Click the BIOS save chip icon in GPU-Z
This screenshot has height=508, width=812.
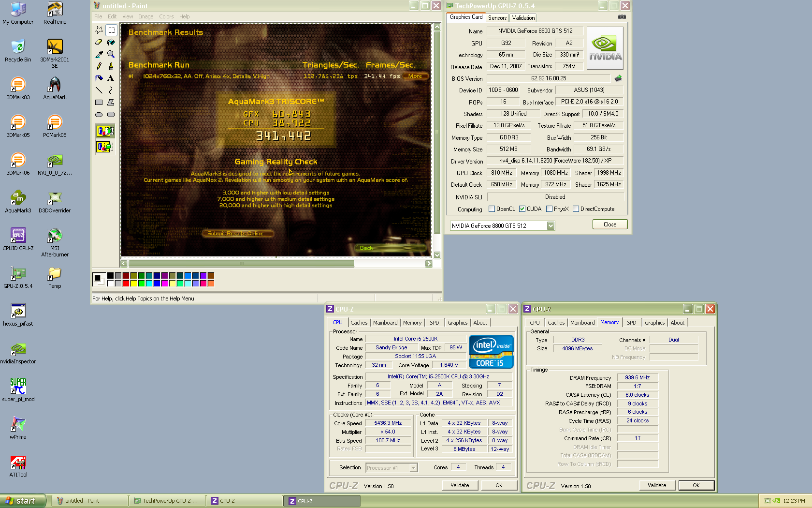point(618,78)
